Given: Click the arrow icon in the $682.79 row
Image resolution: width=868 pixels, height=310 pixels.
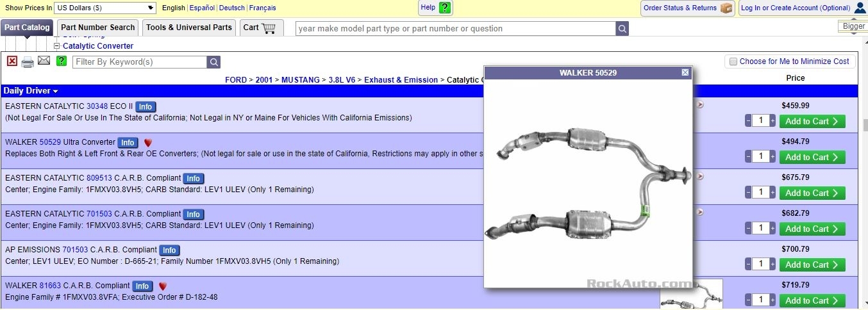Looking at the screenshot, I should (x=700, y=212).
